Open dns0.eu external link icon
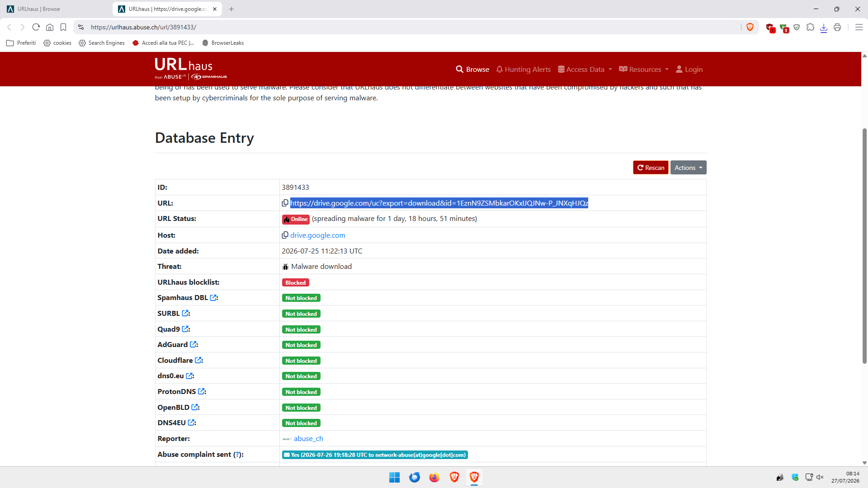 pyautogui.click(x=189, y=376)
